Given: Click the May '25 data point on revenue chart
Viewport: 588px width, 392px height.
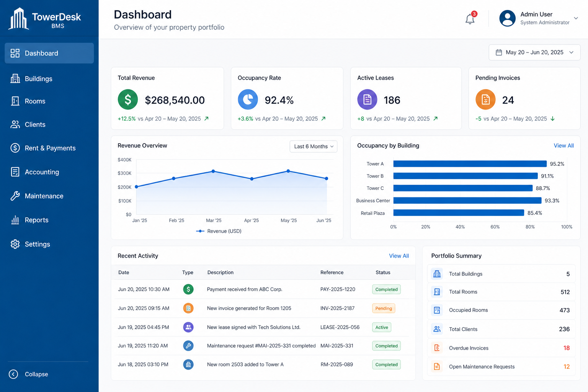Looking at the screenshot, I should pyautogui.click(x=288, y=171).
